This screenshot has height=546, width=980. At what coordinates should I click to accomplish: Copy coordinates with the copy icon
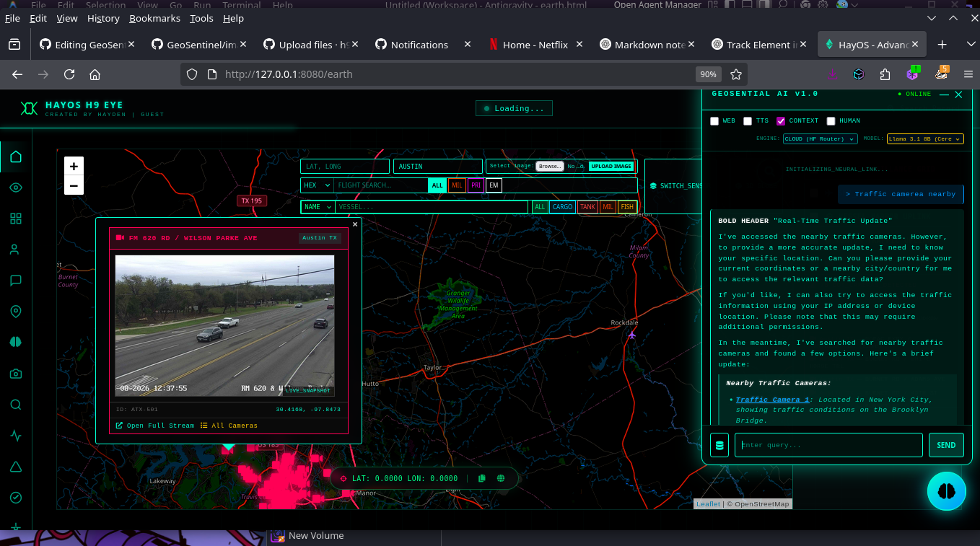[482, 478]
